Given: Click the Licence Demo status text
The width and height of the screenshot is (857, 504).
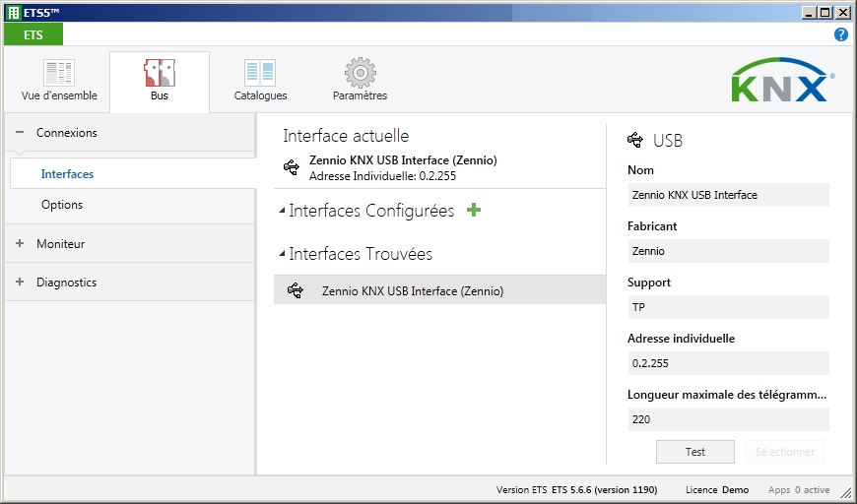Looking at the screenshot, I should (x=717, y=490).
